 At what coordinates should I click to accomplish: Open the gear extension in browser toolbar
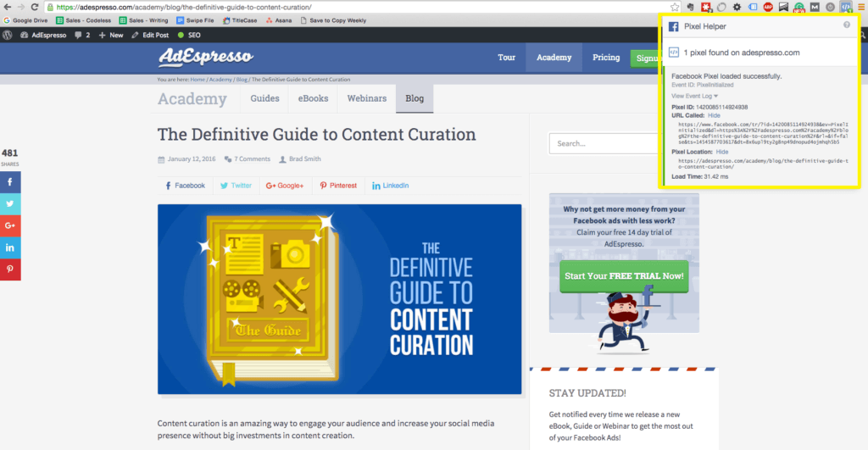pos(737,7)
